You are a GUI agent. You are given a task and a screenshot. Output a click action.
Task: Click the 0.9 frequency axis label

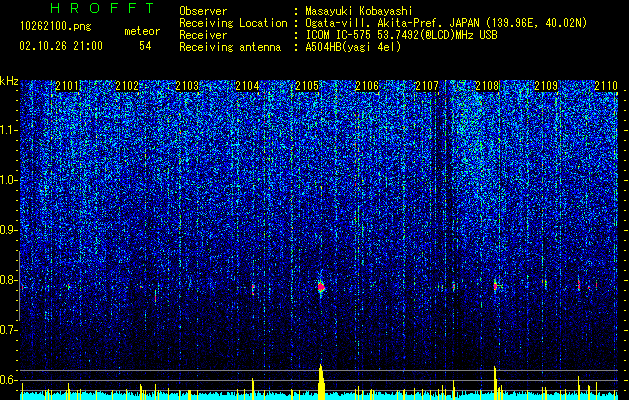click(9, 230)
